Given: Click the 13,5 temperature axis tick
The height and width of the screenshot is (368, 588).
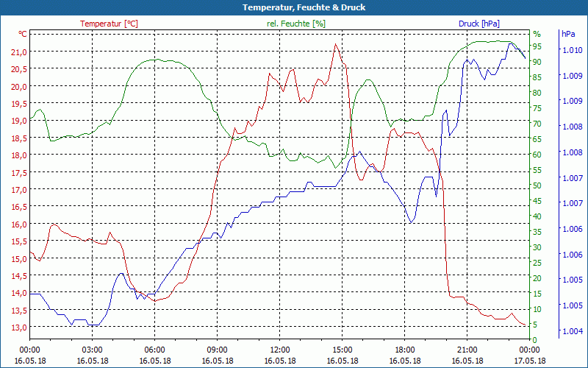Looking at the screenshot, I should [19, 310].
